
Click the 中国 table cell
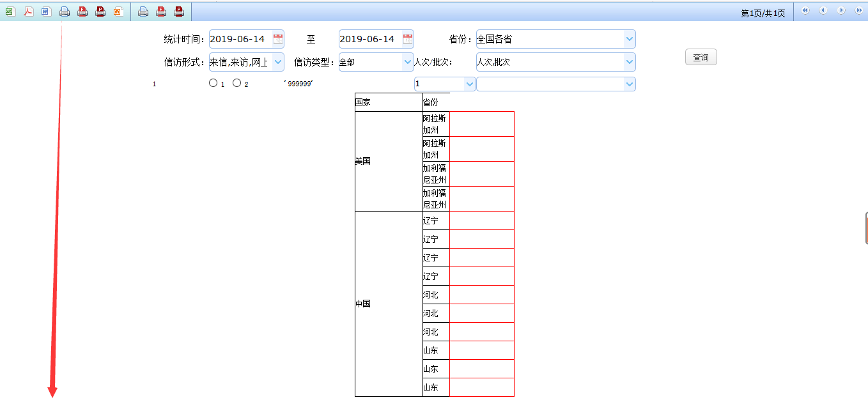389,304
